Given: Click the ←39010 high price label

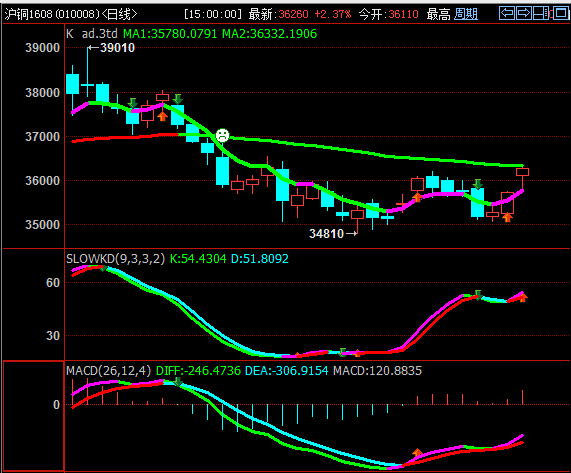Looking at the screenshot, I should 111,47.
